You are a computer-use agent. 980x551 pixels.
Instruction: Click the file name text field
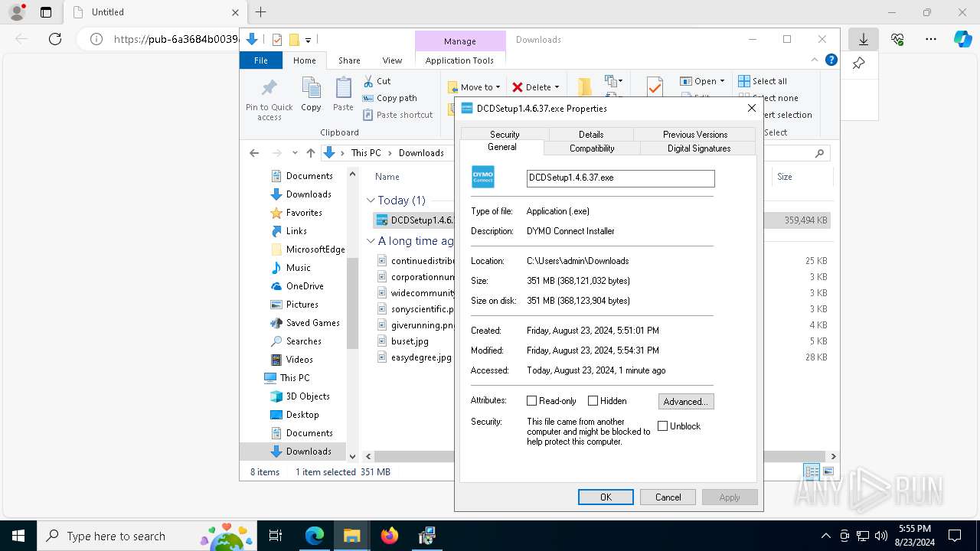(x=621, y=178)
